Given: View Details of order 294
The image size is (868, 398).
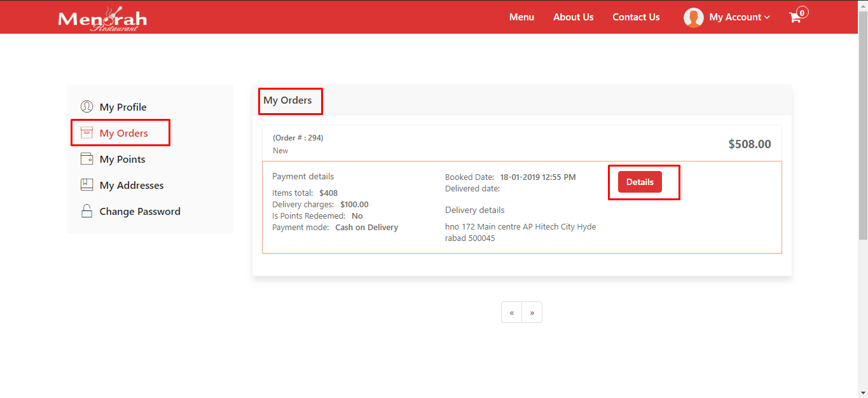Looking at the screenshot, I should click(x=640, y=182).
